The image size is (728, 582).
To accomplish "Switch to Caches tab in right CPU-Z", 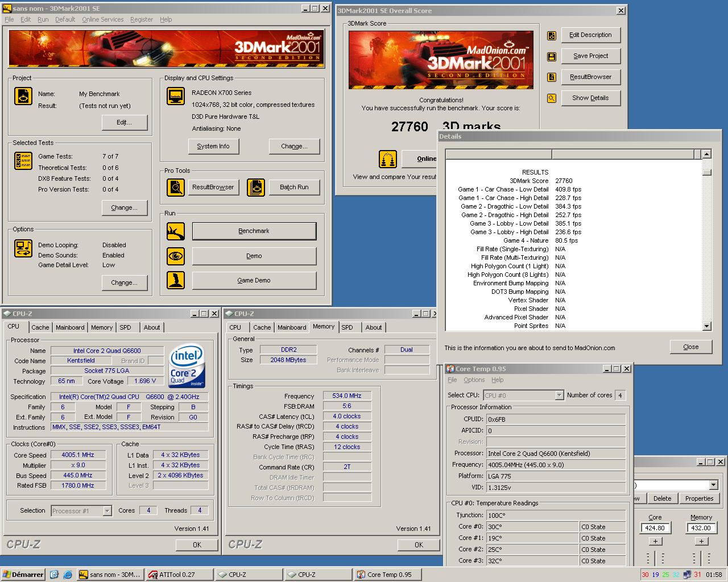I will [x=262, y=327].
